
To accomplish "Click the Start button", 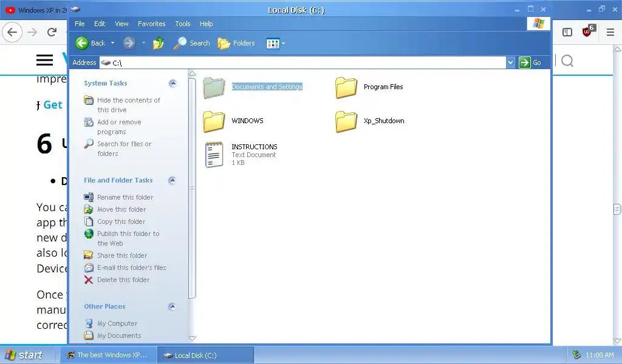I will [x=24, y=355].
